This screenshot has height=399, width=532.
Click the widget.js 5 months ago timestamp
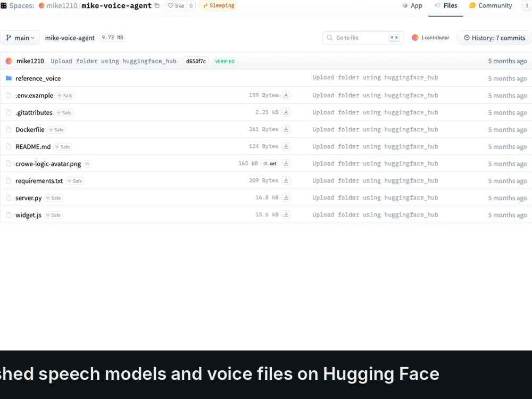point(507,215)
